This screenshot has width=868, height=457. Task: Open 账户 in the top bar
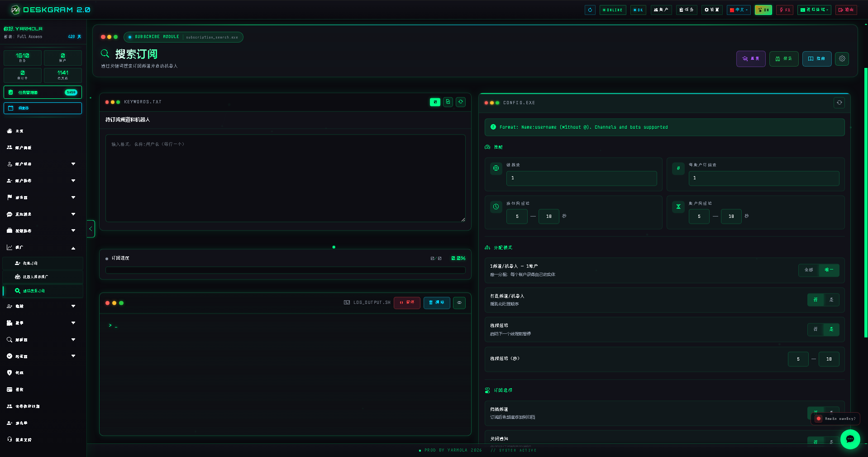[661, 10]
